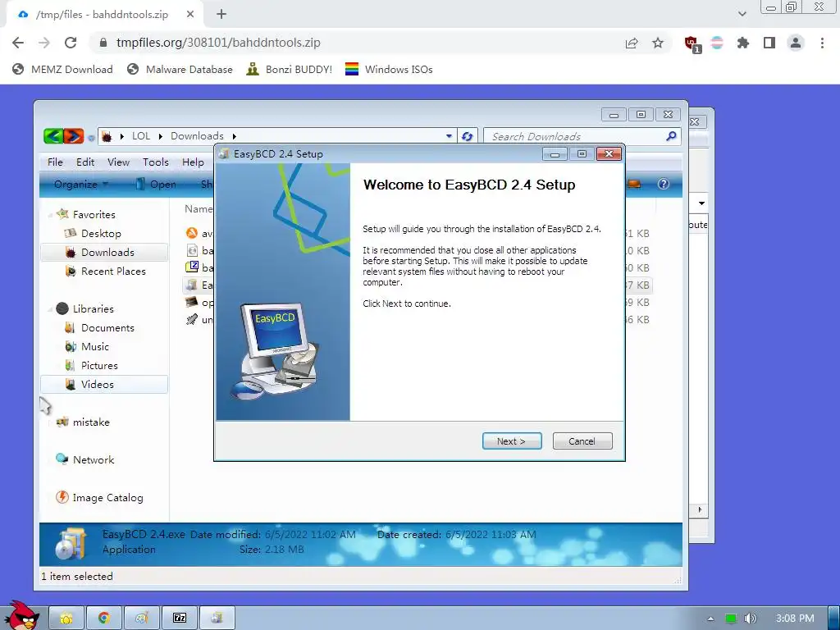The image size is (840, 630).
Task: Open Chrome from the taskbar
Action: [x=104, y=619]
